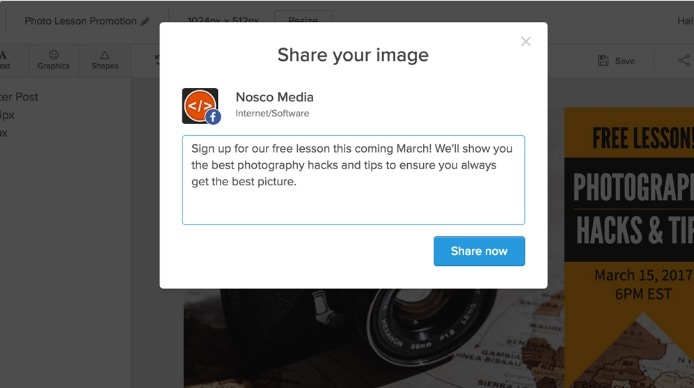Click the share icon in the top toolbar
The image size is (694, 388).
click(684, 61)
